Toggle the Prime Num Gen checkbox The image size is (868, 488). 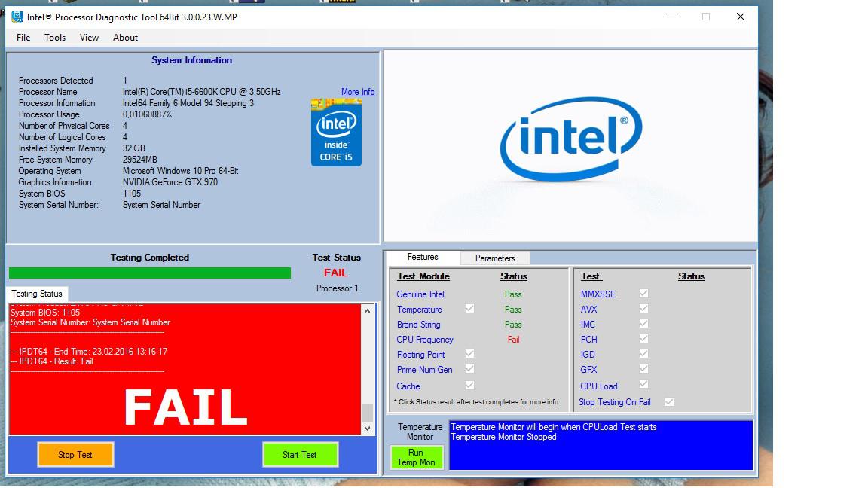point(469,369)
